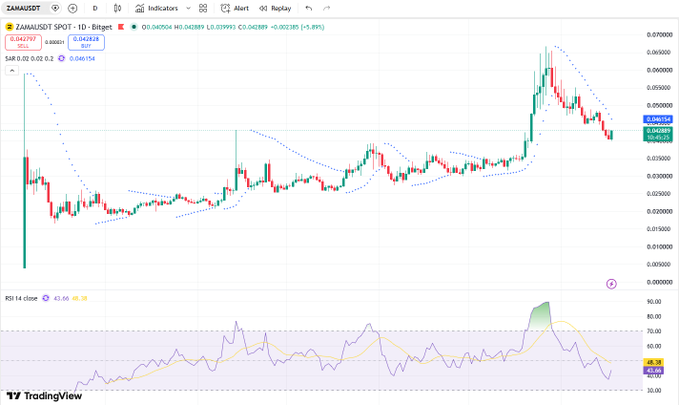The height and width of the screenshot is (405, 679).
Task: Click the BUY 0.042828 price button
Action: 86,42
